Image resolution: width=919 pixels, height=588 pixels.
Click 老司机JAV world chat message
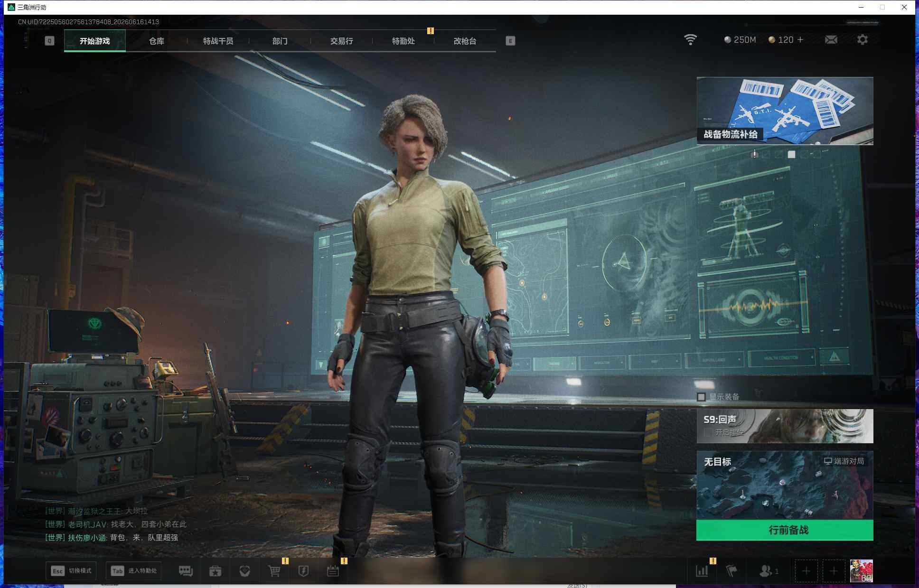tap(116, 524)
